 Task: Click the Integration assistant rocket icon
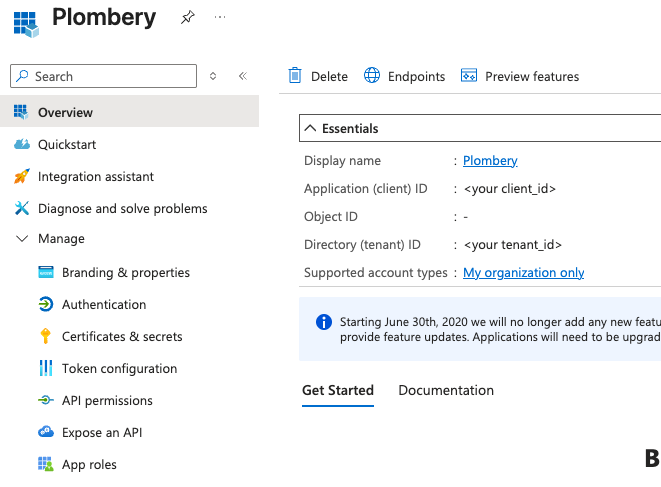click(x=21, y=176)
